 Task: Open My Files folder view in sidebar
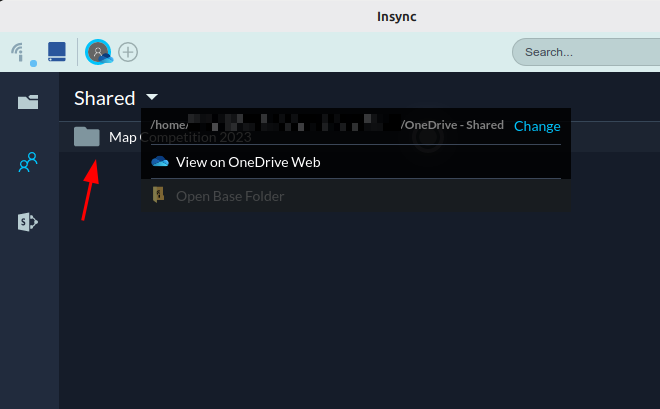(x=28, y=102)
